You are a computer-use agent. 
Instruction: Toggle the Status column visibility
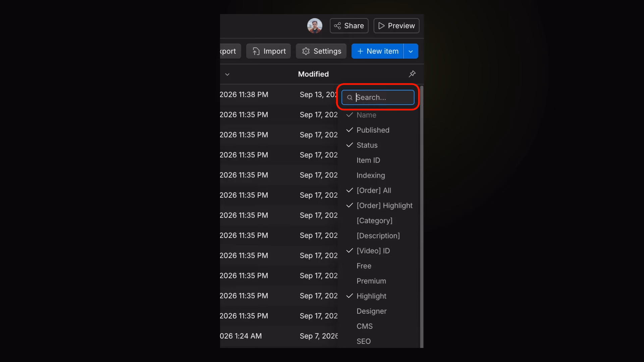click(x=378, y=145)
